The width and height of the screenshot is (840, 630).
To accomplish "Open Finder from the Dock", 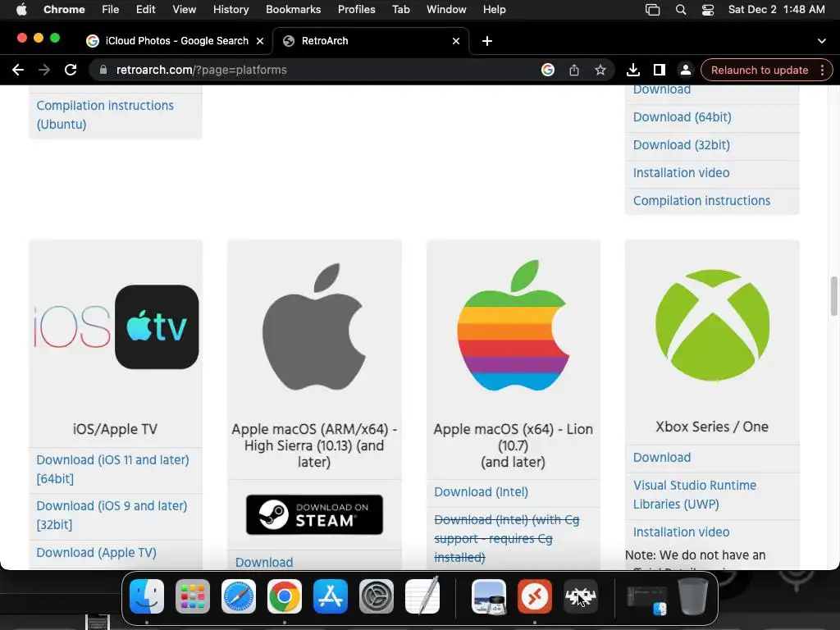I will coord(147,596).
